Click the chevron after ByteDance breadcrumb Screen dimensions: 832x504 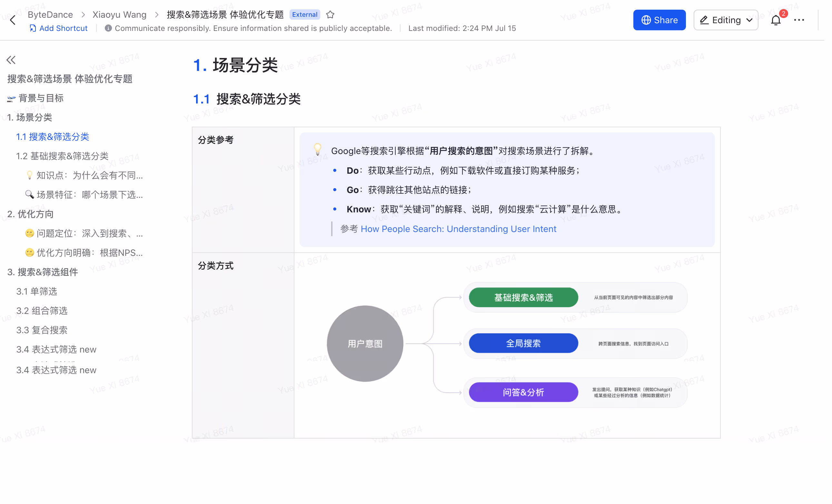coord(84,15)
